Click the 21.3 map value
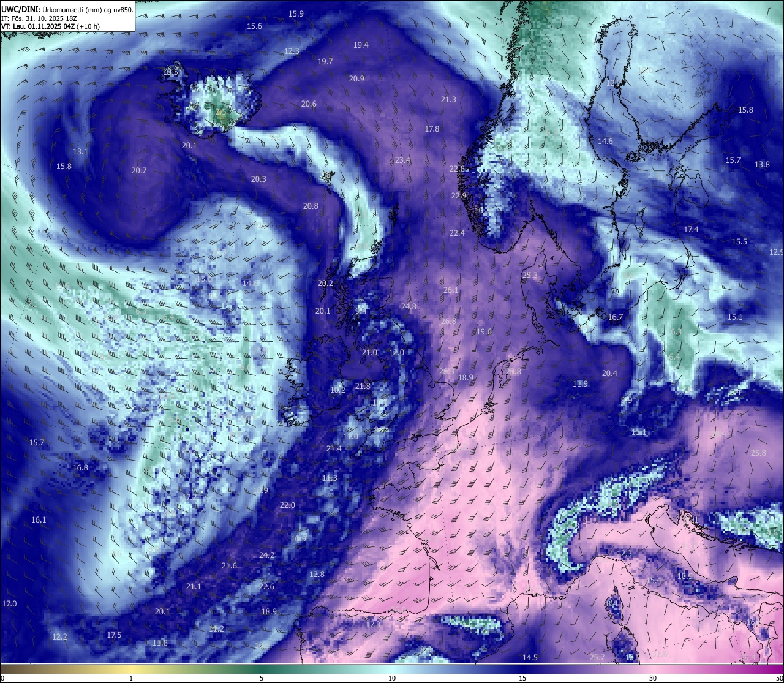Screen dimensions: 784x683 point(448,99)
